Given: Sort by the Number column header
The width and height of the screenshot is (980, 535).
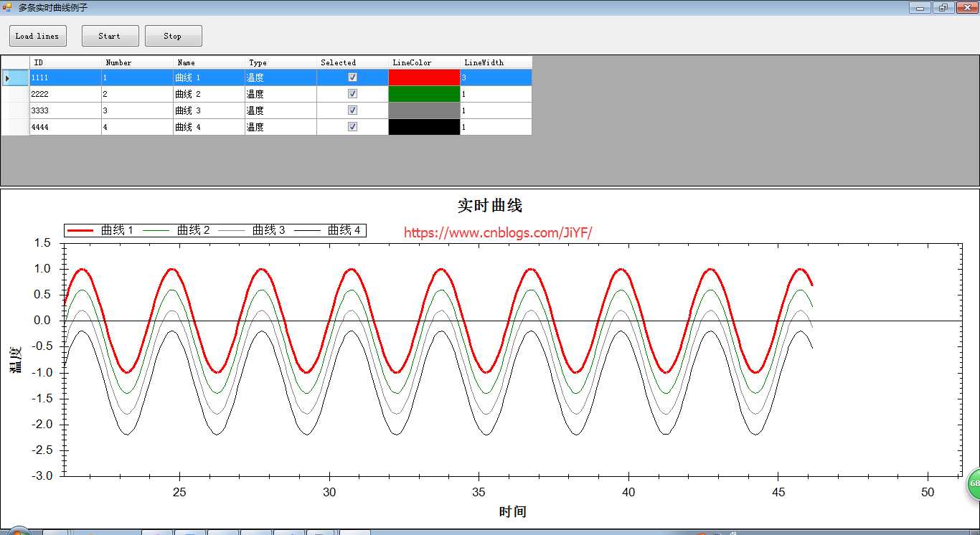Looking at the screenshot, I should click(x=137, y=62).
